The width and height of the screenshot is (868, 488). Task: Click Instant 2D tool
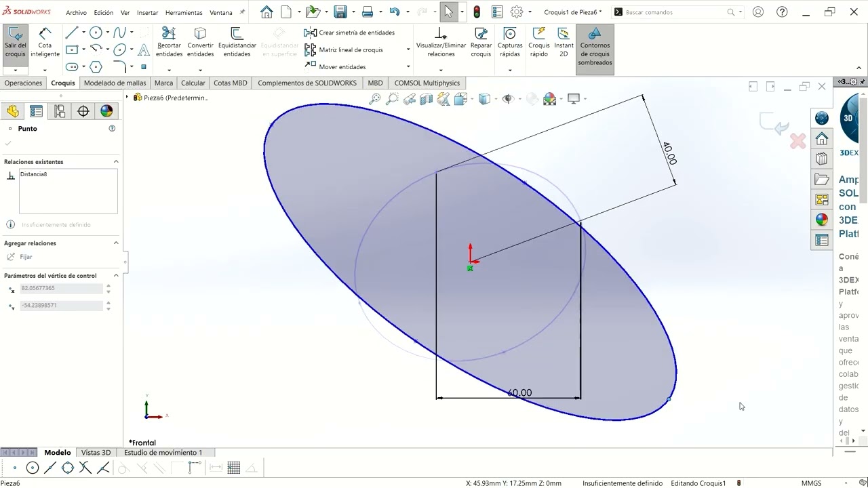point(564,43)
